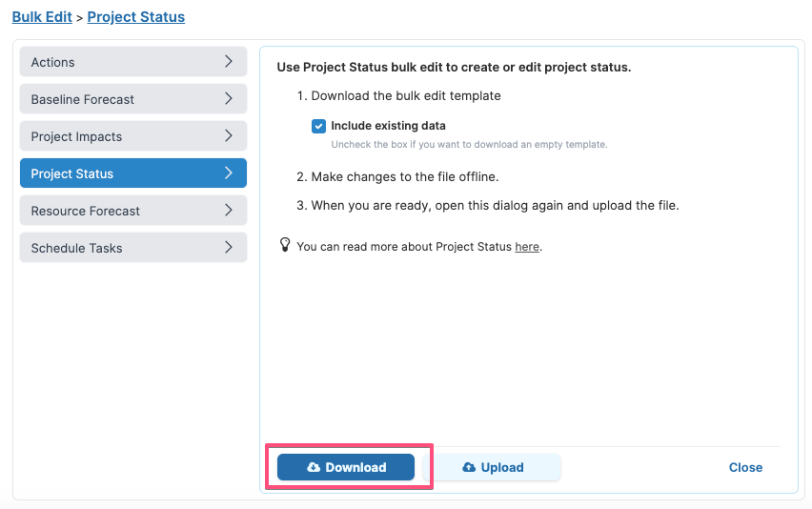
Task: Open the Project Impacts section
Action: pyautogui.click(x=133, y=136)
